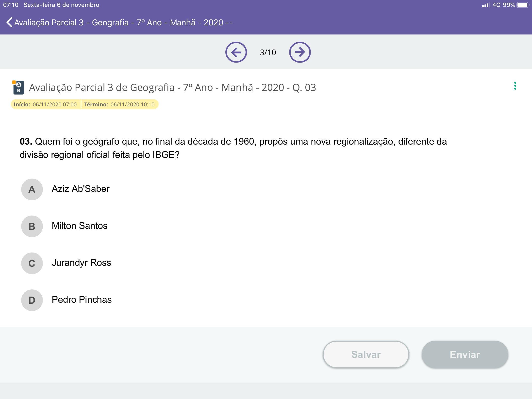The height and width of the screenshot is (399, 532).
Task: Choose the answer Pedro Pinchas
Action: [82, 300]
